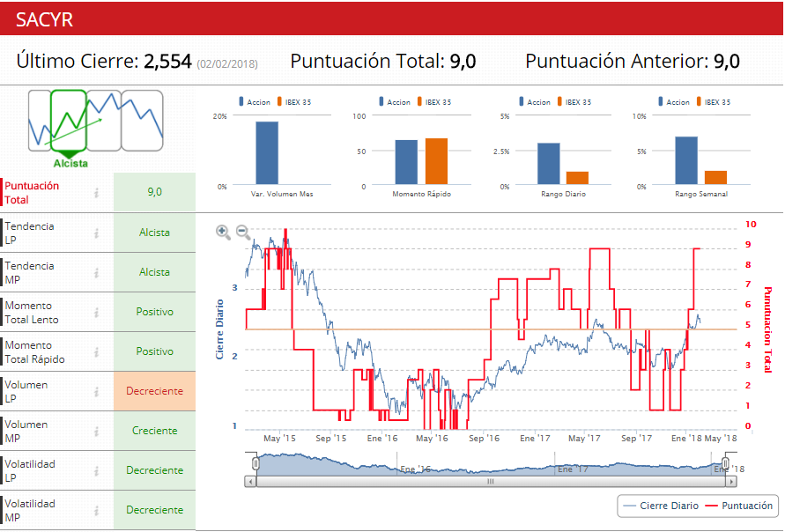The width and height of the screenshot is (785, 532).
Task: Click the Puntuacion Total red axis title
Action: (767, 329)
